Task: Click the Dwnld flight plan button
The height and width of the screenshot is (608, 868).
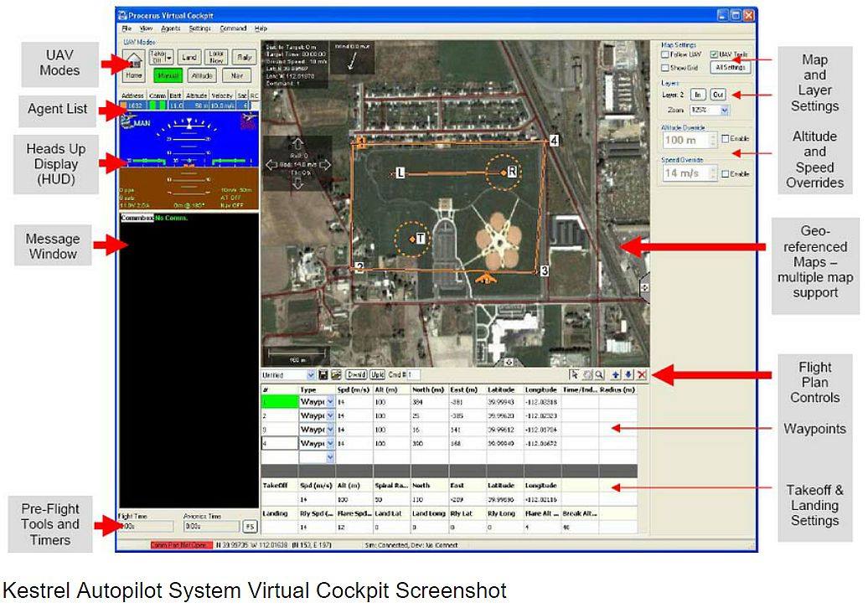Action: [356, 374]
